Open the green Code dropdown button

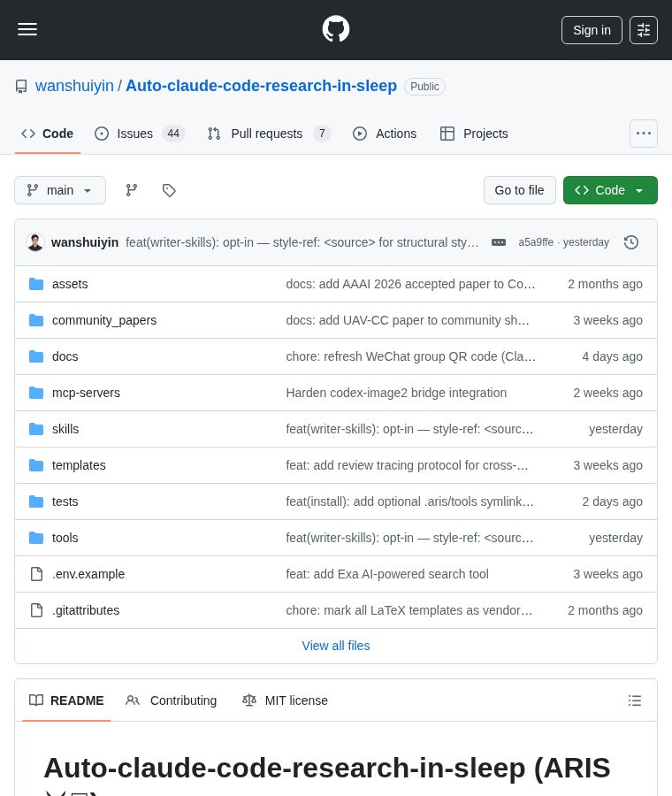610,190
